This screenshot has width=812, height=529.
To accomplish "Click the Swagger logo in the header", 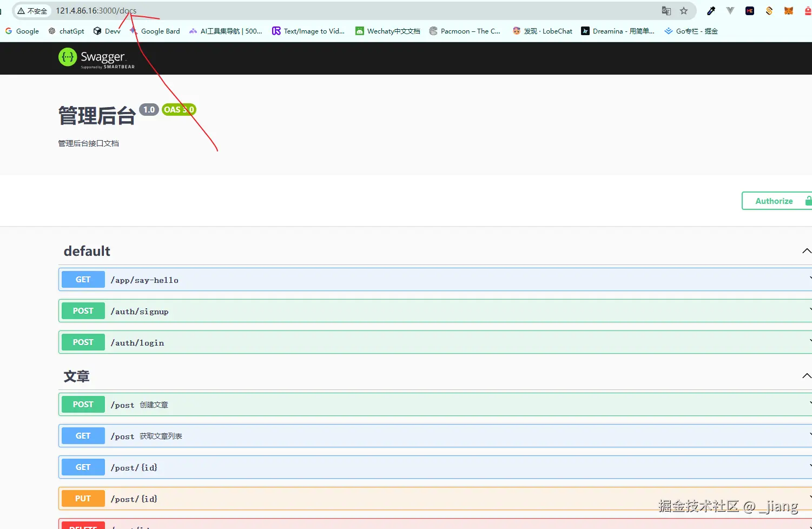I will (x=96, y=58).
